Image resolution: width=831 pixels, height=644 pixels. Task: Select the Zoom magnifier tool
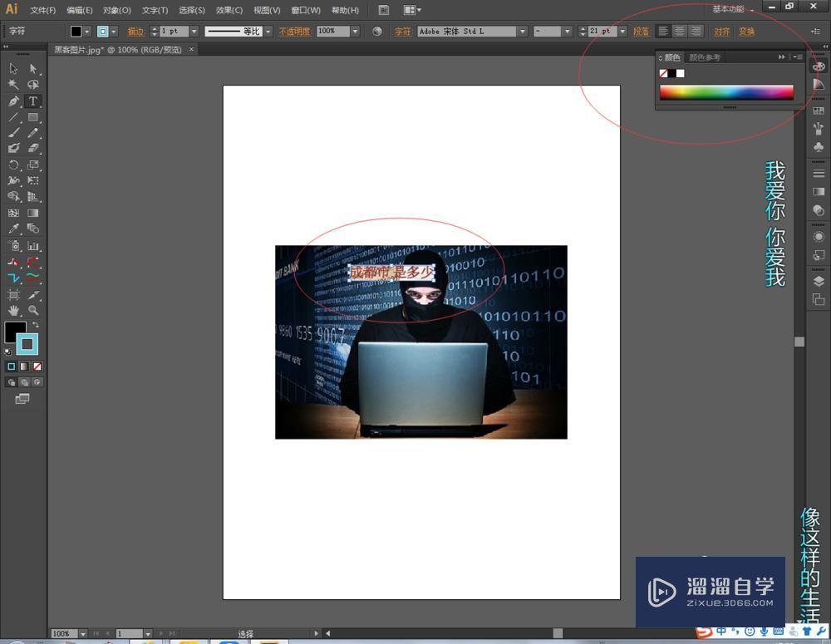(33, 310)
